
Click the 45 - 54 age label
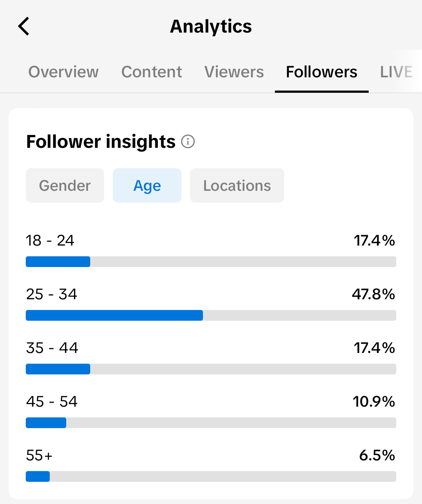click(52, 402)
